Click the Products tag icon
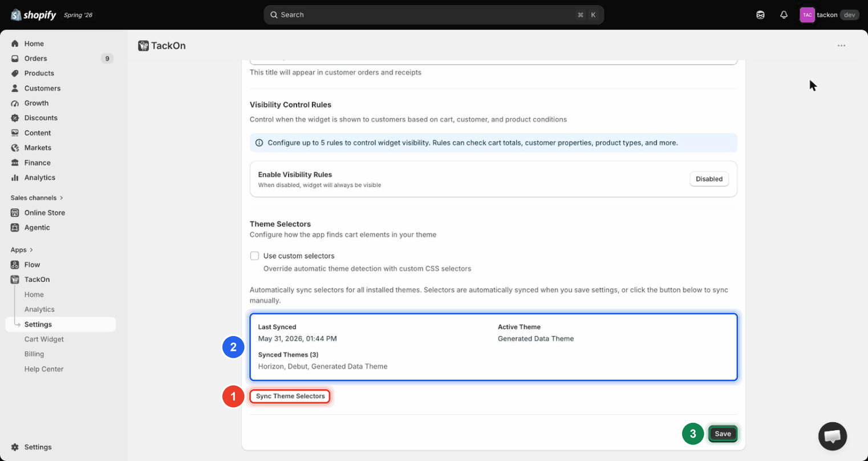 15,73
